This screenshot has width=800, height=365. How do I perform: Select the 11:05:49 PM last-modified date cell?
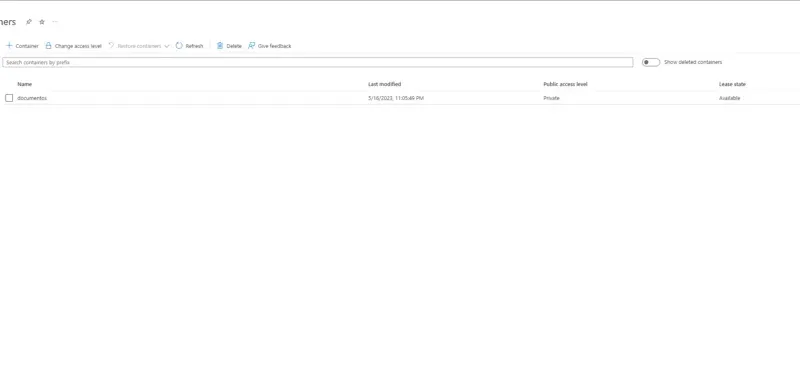click(x=396, y=98)
